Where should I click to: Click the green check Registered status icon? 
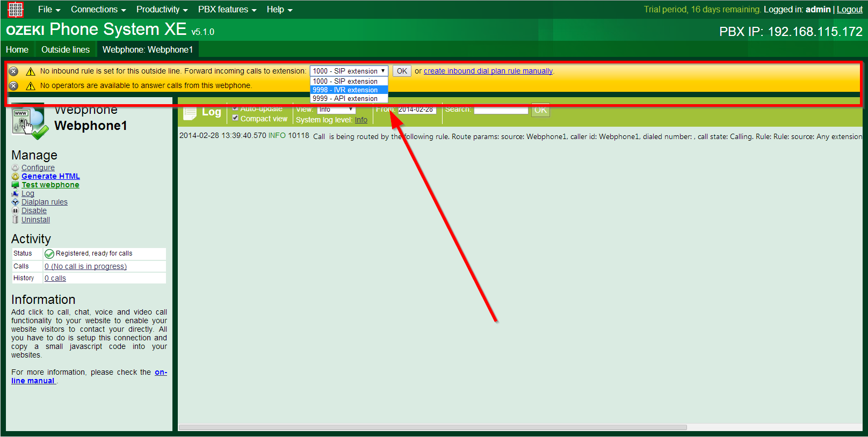49,254
